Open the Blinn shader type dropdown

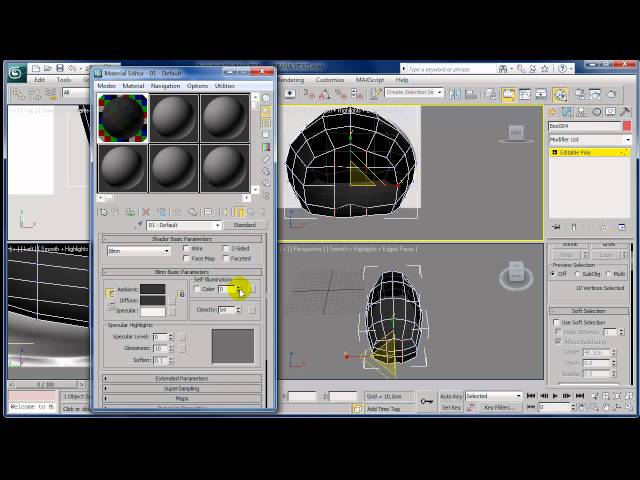tap(138, 251)
